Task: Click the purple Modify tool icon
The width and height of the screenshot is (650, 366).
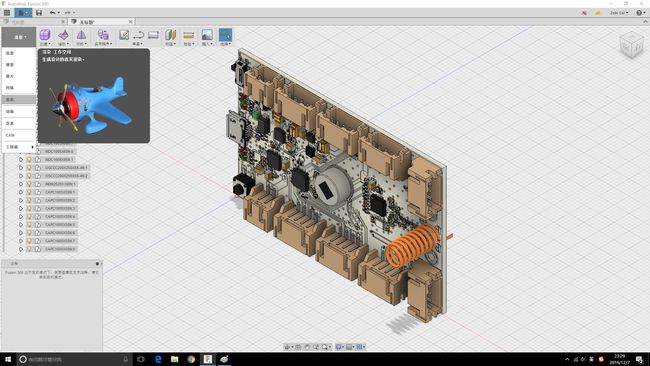Action: pos(63,35)
